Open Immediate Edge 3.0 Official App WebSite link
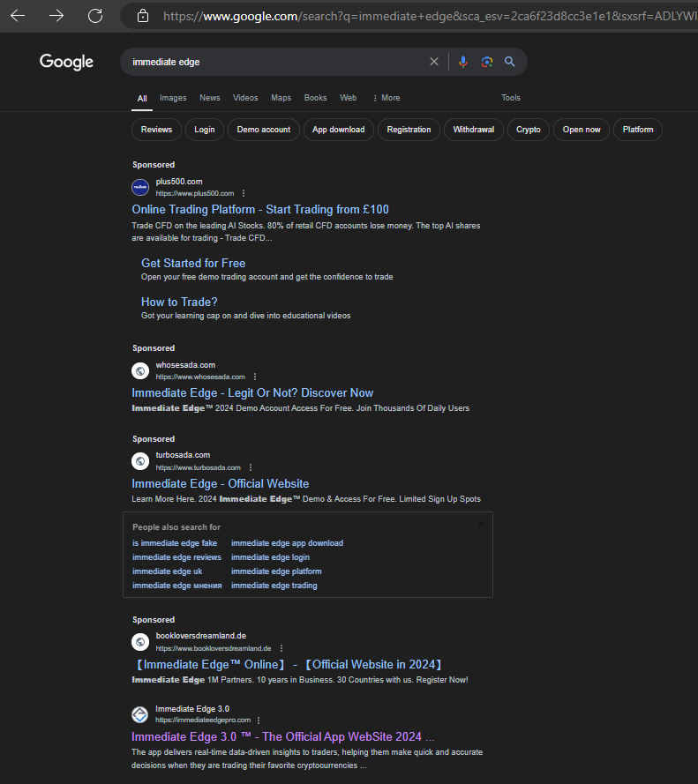The height and width of the screenshot is (784, 698). point(282,737)
